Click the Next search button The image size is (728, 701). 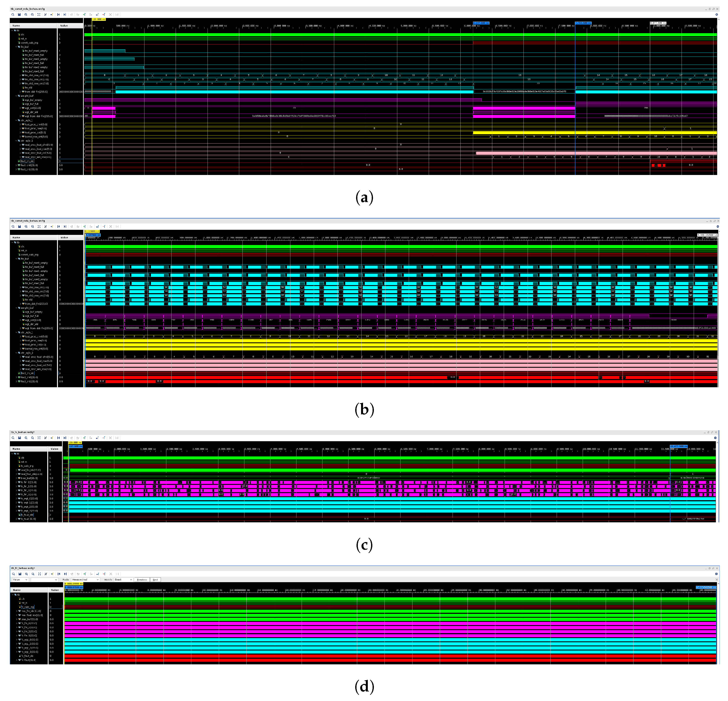click(x=155, y=580)
